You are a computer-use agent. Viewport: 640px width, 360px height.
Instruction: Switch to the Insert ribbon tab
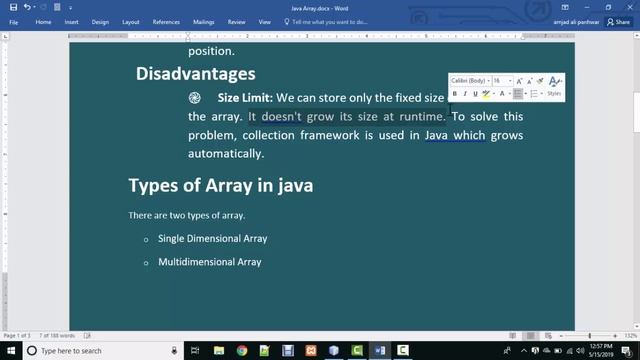click(71, 22)
